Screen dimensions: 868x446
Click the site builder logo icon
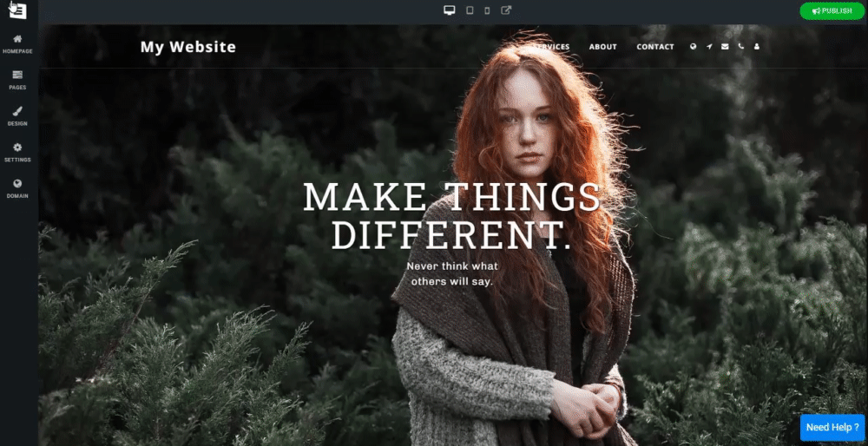[x=17, y=10]
